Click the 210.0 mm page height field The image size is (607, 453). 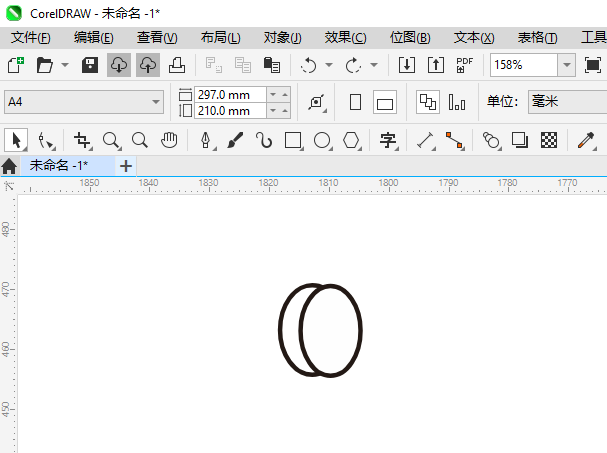pyautogui.click(x=230, y=111)
